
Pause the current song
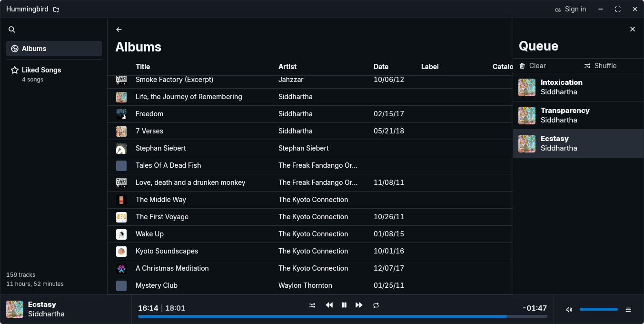(x=344, y=305)
